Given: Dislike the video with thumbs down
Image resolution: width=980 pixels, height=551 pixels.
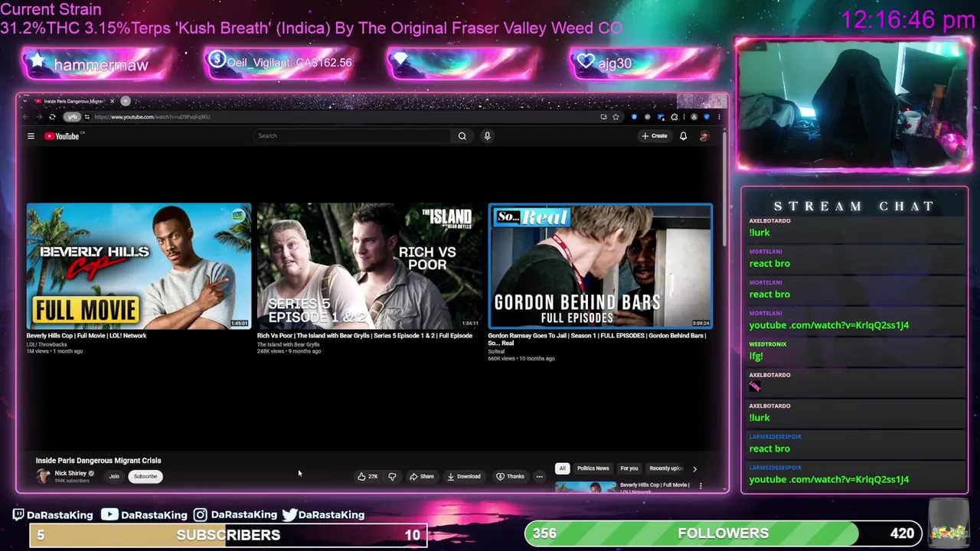Looking at the screenshot, I should 392,477.
